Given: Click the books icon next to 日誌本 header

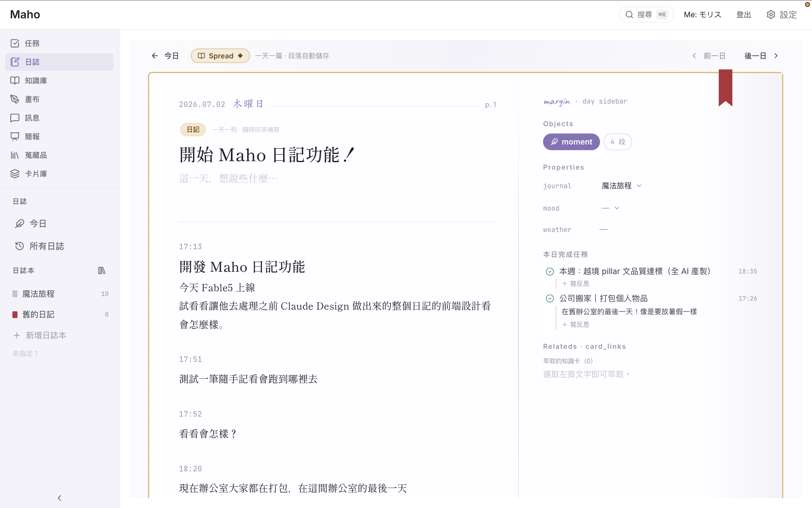Looking at the screenshot, I should click(x=102, y=270).
